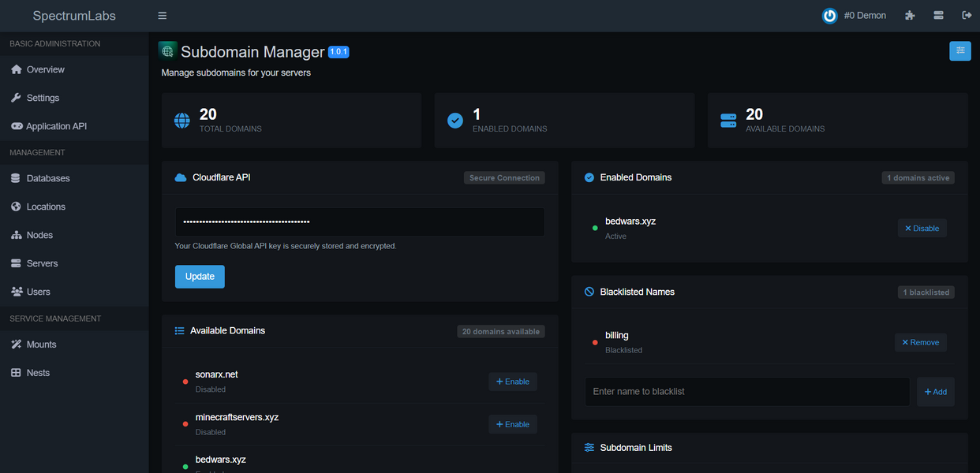Image resolution: width=980 pixels, height=473 pixels.
Task: Open the Overview home icon in sidebar
Action: click(17, 69)
